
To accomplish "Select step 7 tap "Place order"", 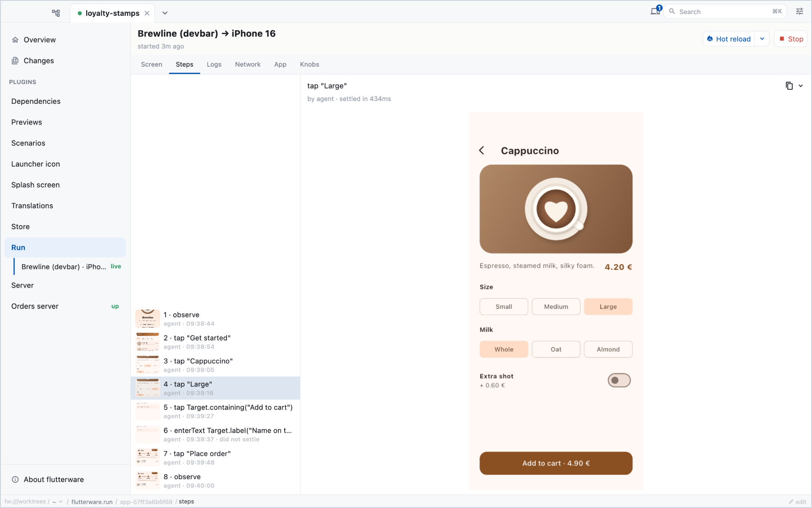I will tap(215, 457).
